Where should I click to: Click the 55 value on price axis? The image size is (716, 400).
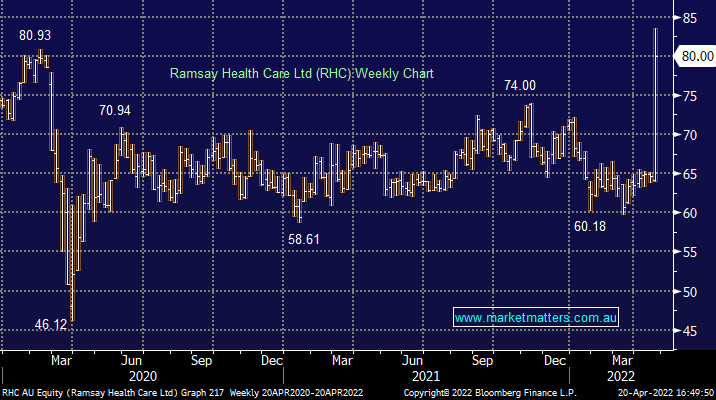tap(690, 252)
